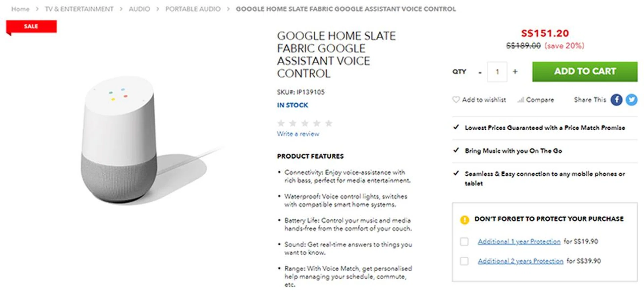The width and height of the screenshot is (644, 302).
Task: Check Additional 1 year Protection checkbox
Action: tap(464, 242)
